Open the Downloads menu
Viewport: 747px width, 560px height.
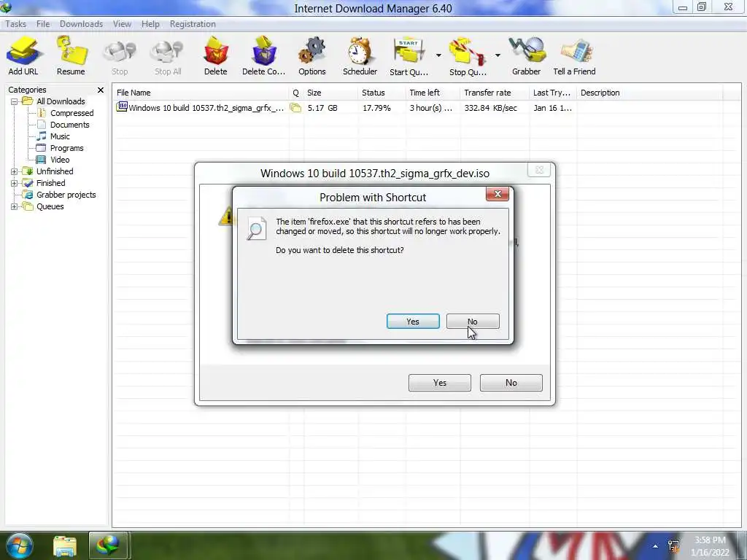(81, 24)
